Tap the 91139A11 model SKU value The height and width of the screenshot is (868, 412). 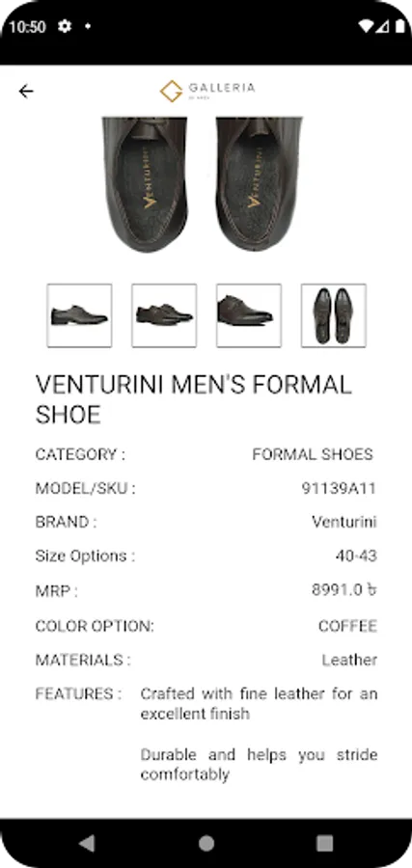click(339, 488)
